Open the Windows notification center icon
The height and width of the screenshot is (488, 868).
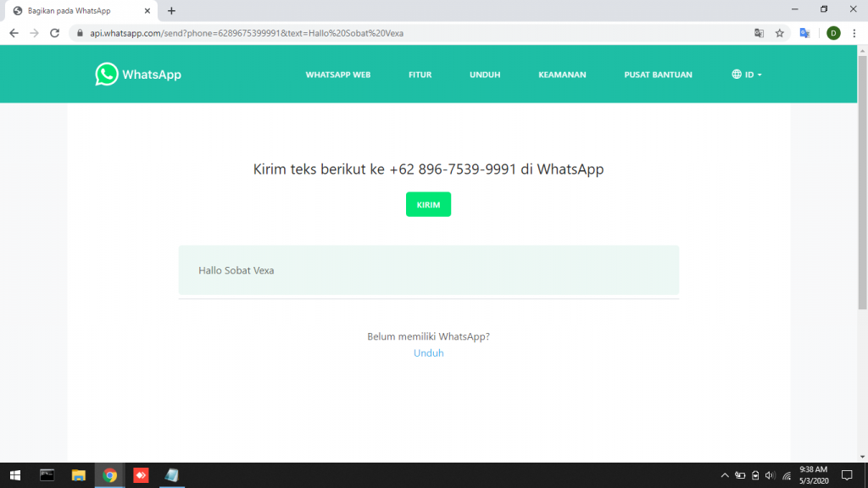tap(847, 475)
